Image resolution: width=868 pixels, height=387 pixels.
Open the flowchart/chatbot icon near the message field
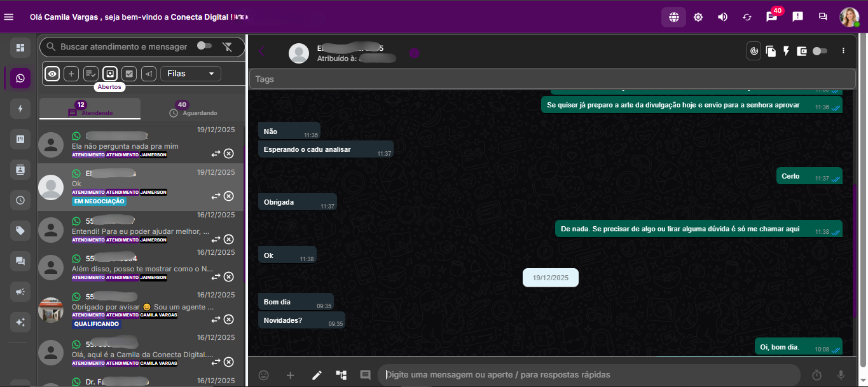(x=341, y=375)
